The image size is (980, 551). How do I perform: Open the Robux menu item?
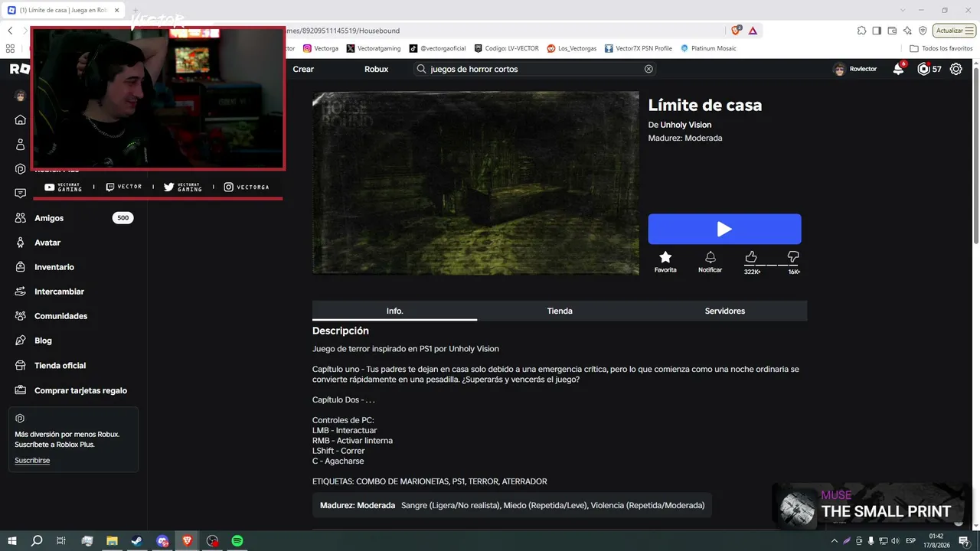pos(376,69)
